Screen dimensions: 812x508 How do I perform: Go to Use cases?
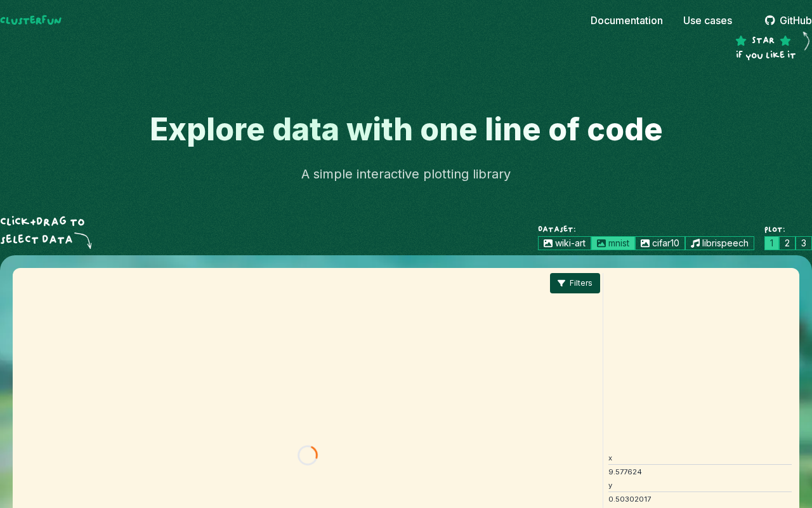(x=707, y=20)
